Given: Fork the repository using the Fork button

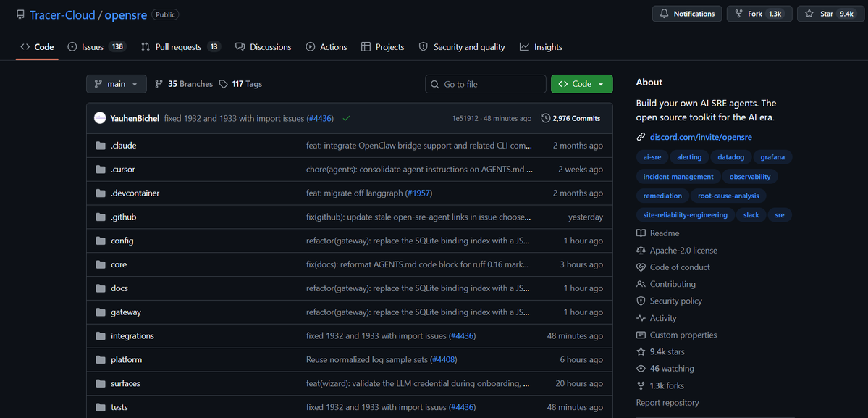Looking at the screenshot, I should 759,14.
